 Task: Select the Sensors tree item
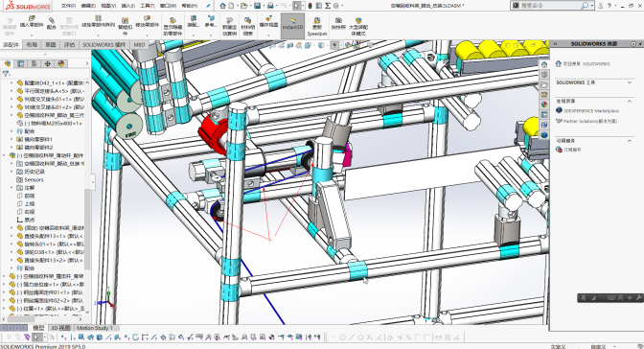34,179
